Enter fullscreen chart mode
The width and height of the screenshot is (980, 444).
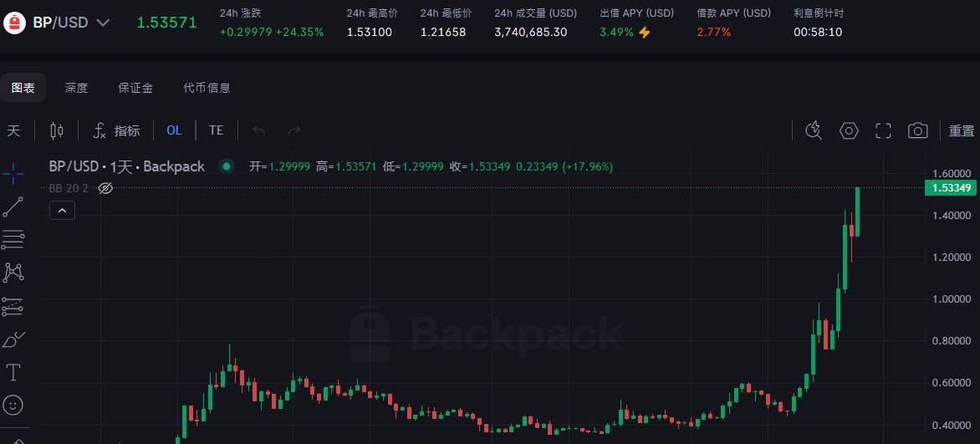pyautogui.click(x=883, y=130)
